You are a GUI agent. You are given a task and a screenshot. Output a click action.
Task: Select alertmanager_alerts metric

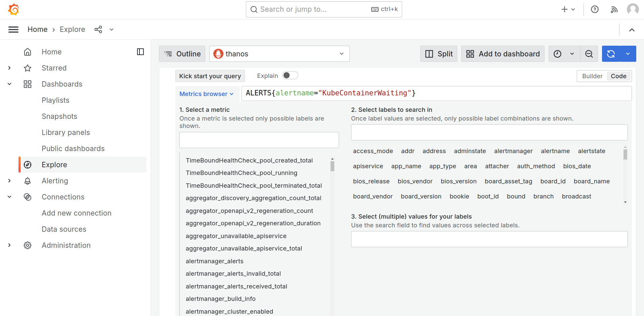[215, 261]
